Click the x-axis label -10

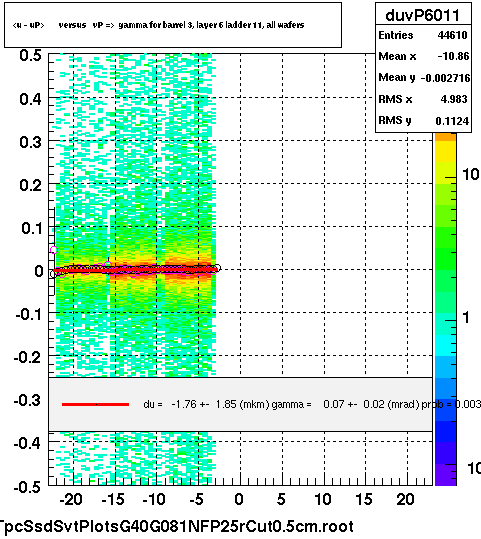[154, 499]
